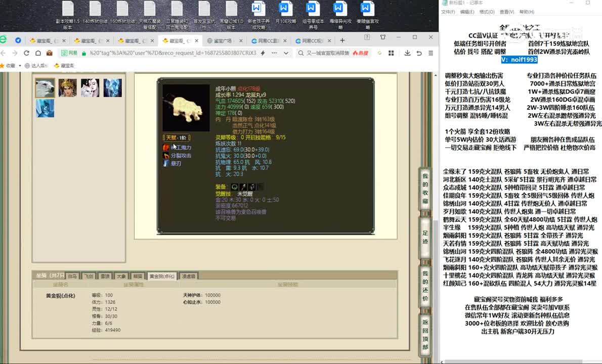Switch to the 雪狼 mount tab
Viewport: 602px width, 364px height.
pyautogui.click(x=105, y=276)
